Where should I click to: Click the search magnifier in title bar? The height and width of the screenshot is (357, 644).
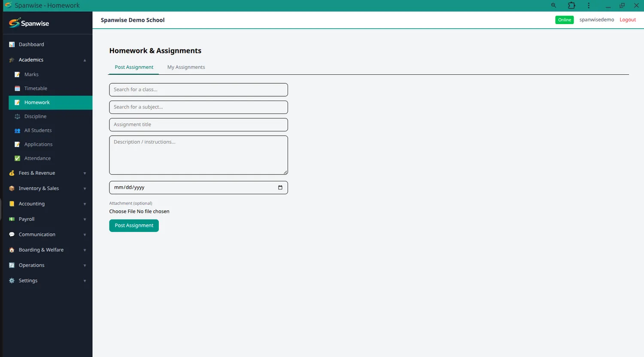click(x=553, y=6)
